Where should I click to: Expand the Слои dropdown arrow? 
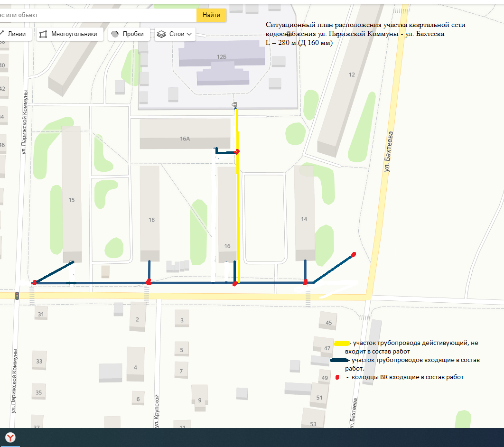[x=189, y=34]
